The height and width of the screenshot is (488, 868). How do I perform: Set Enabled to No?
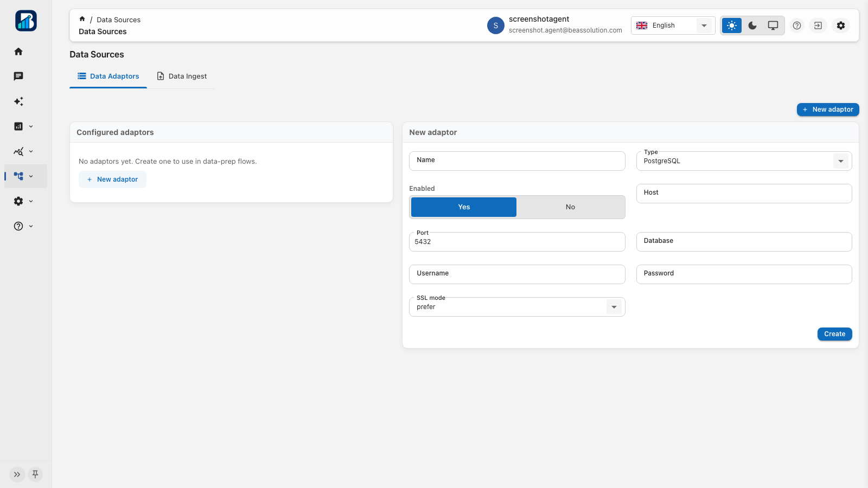(570, 207)
